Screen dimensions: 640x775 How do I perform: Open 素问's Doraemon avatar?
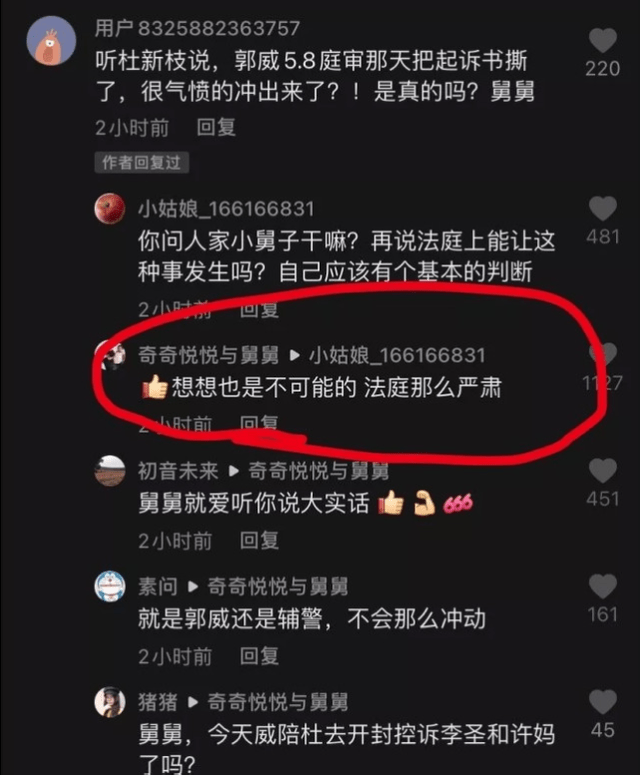click(110, 586)
